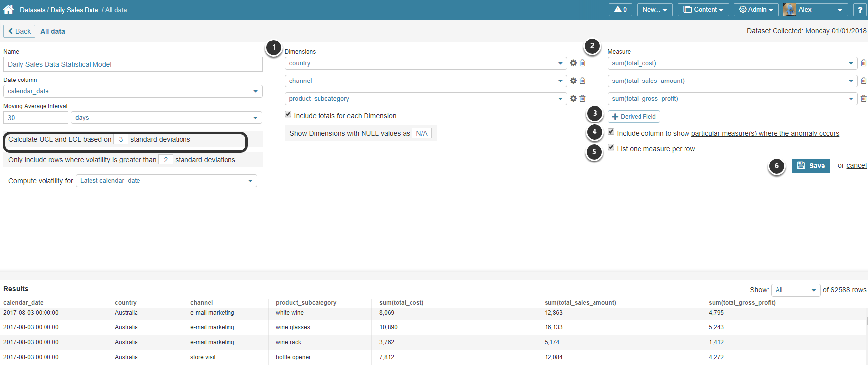Open the Content menu

(703, 10)
